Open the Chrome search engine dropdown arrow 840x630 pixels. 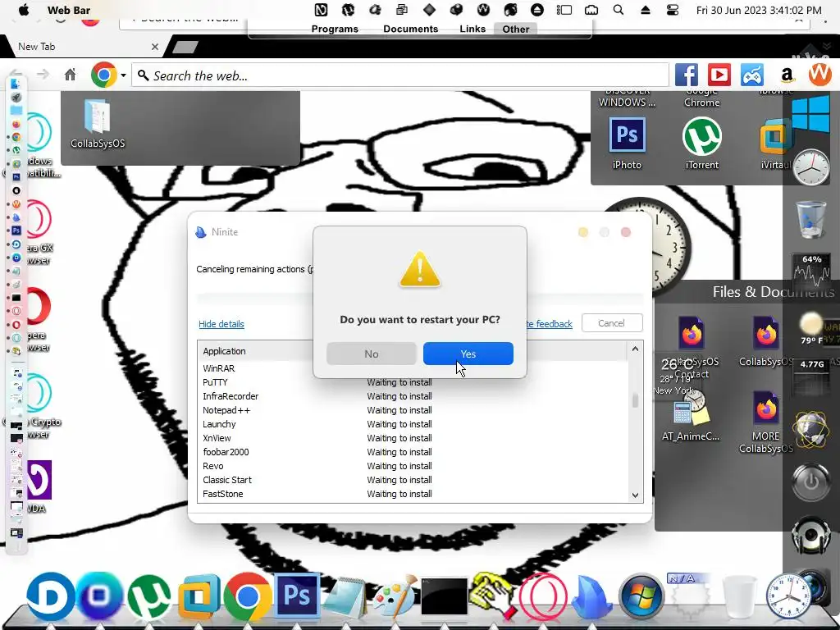(x=123, y=75)
